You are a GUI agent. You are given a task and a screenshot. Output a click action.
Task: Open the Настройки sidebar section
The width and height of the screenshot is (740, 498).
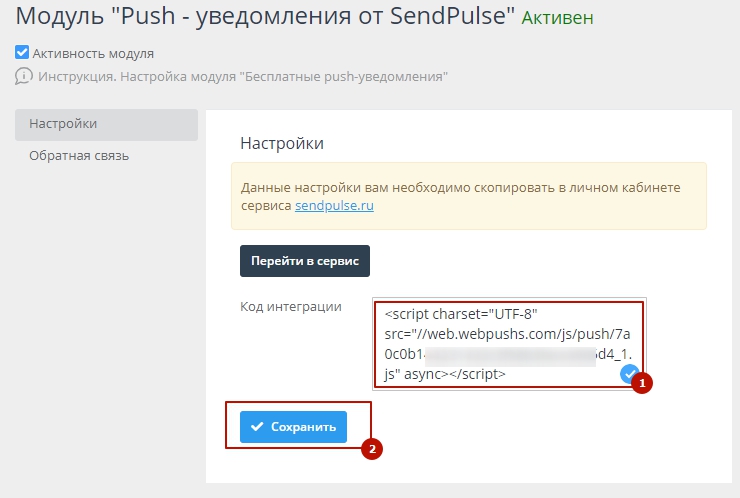tap(106, 124)
